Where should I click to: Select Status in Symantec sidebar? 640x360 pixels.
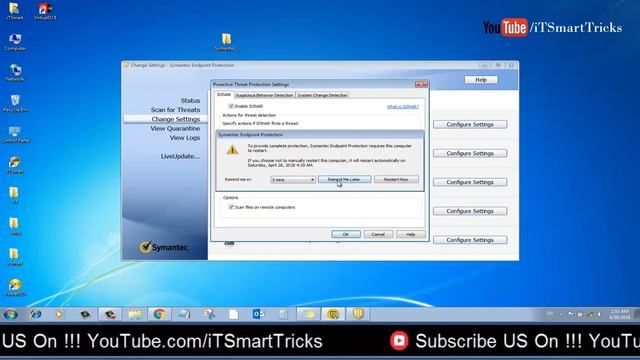(x=190, y=100)
